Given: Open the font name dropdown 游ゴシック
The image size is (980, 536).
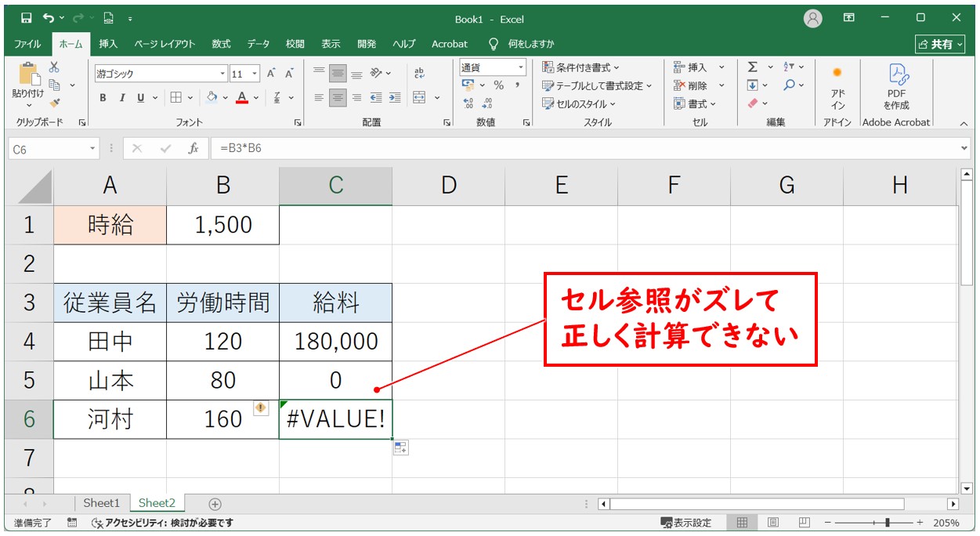Looking at the screenshot, I should tap(222, 74).
